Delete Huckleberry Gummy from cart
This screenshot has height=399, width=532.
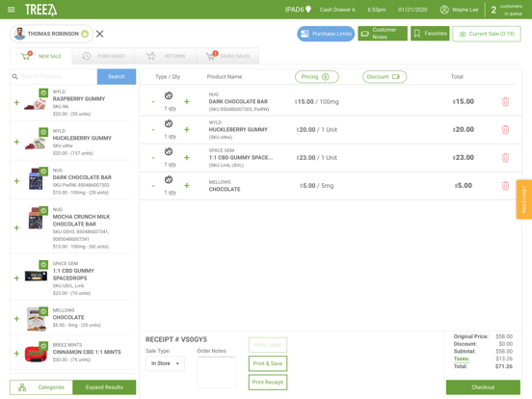[x=505, y=129]
